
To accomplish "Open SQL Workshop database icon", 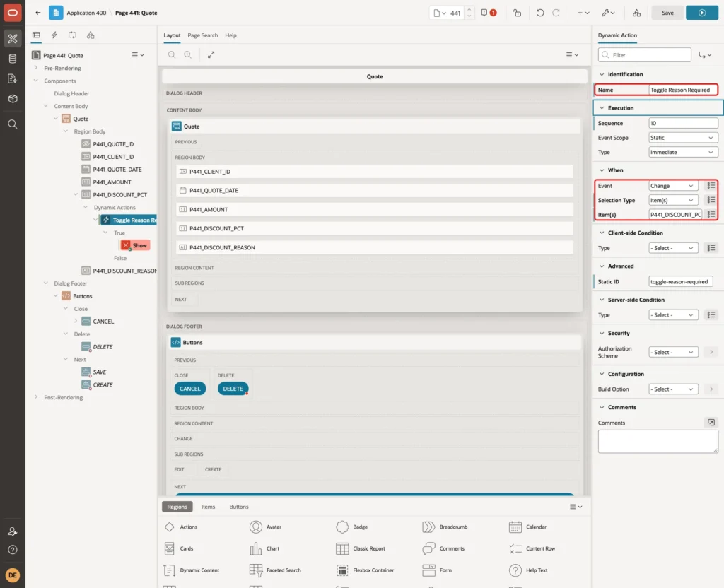I will pos(13,59).
